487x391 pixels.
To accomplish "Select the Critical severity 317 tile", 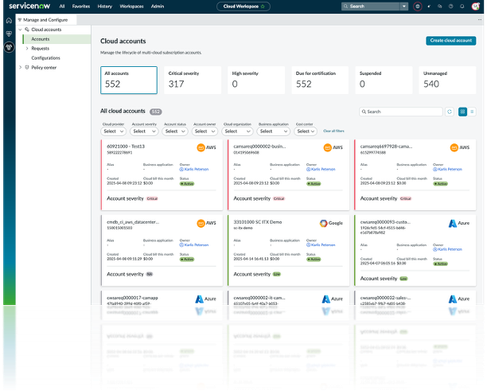I will pos(192,80).
